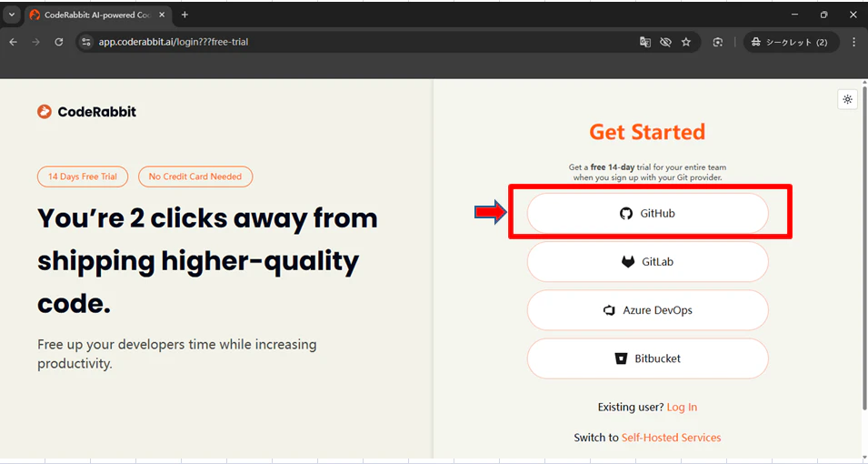This screenshot has width=868, height=464.
Task: Open the Self-Hosted Services link
Action: tap(671, 438)
